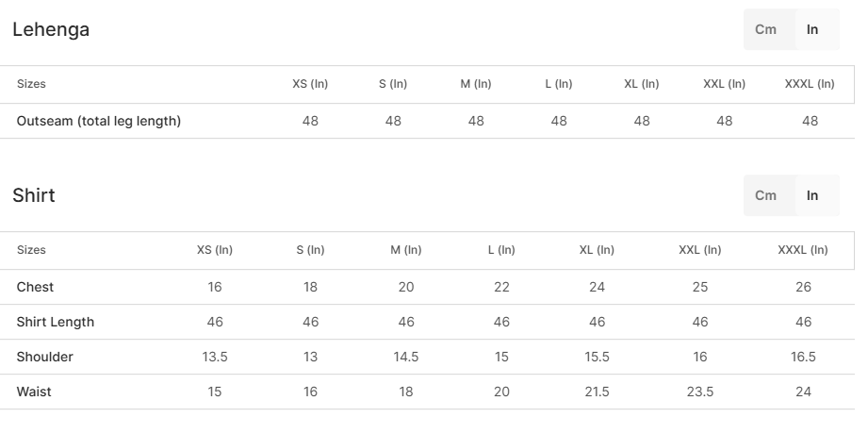Click the Shirt section heading
The image size is (868, 434).
pyautogui.click(x=34, y=195)
